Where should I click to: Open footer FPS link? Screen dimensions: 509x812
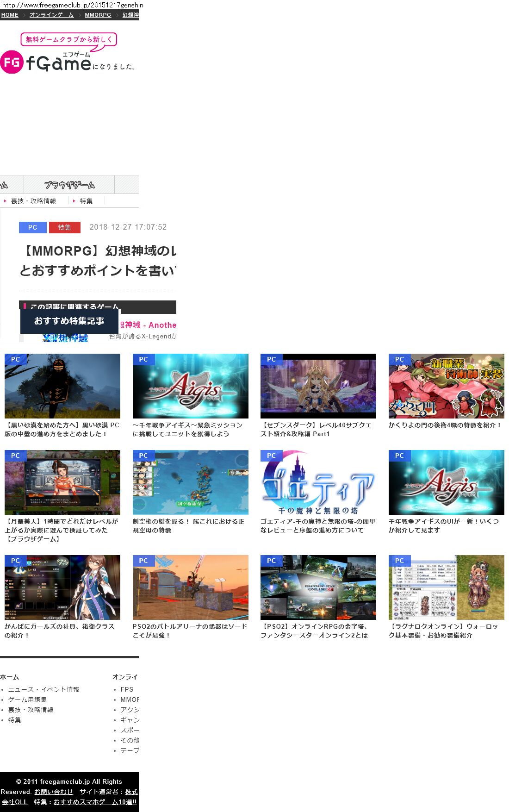click(127, 689)
